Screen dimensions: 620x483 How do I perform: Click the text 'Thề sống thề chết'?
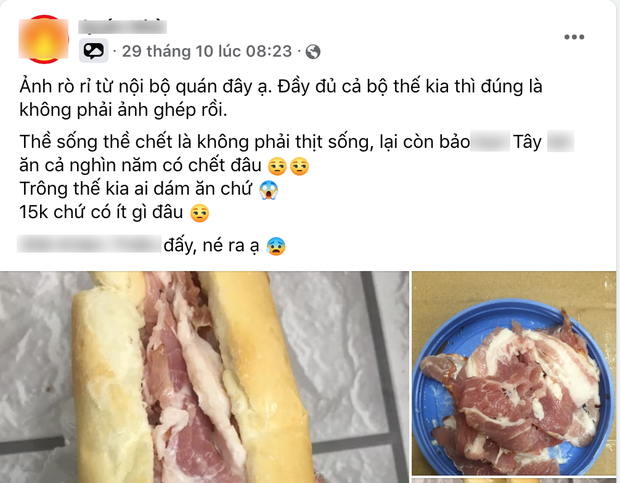tap(96, 142)
